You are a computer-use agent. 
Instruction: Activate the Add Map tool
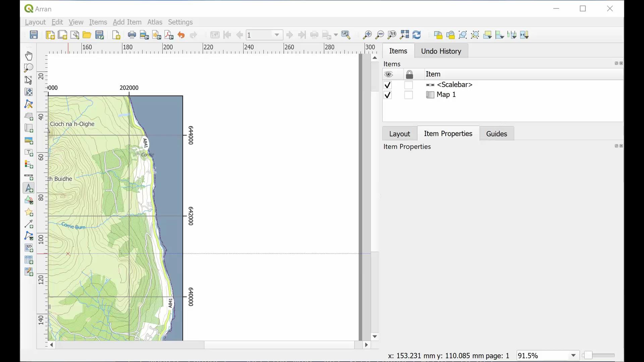(x=29, y=116)
